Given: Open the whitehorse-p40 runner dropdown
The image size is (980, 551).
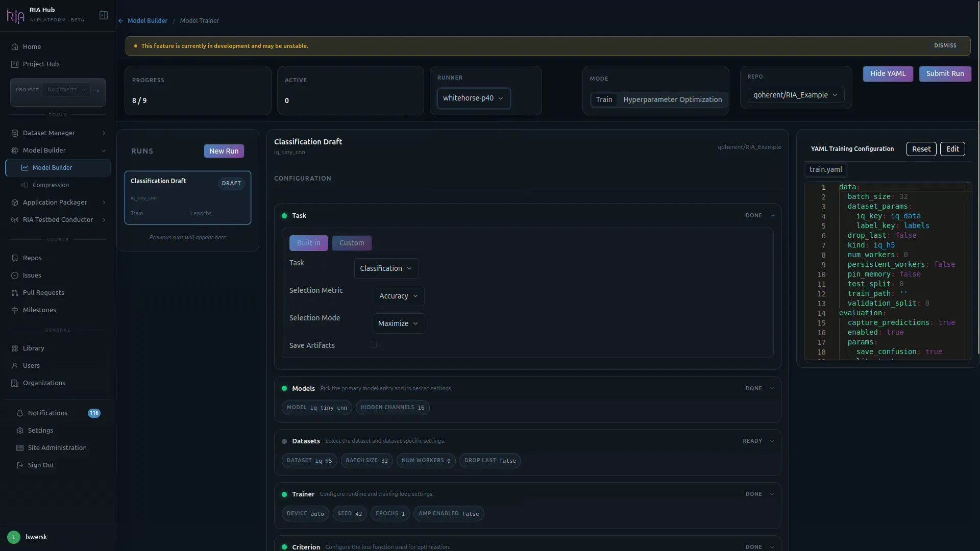Looking at the screenshot, I should tap(473, 98).
